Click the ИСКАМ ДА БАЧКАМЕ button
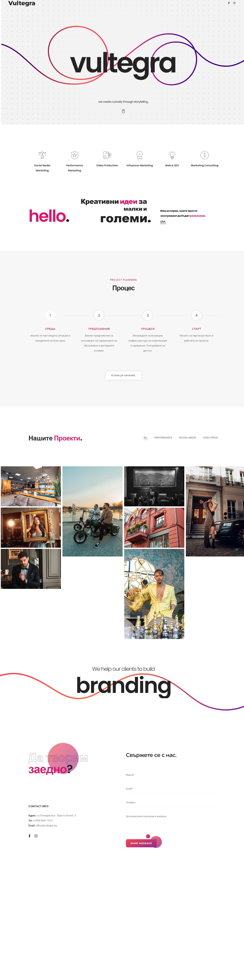Image resolution: width=244 pixels, height=980 pixels. [123, 376]
